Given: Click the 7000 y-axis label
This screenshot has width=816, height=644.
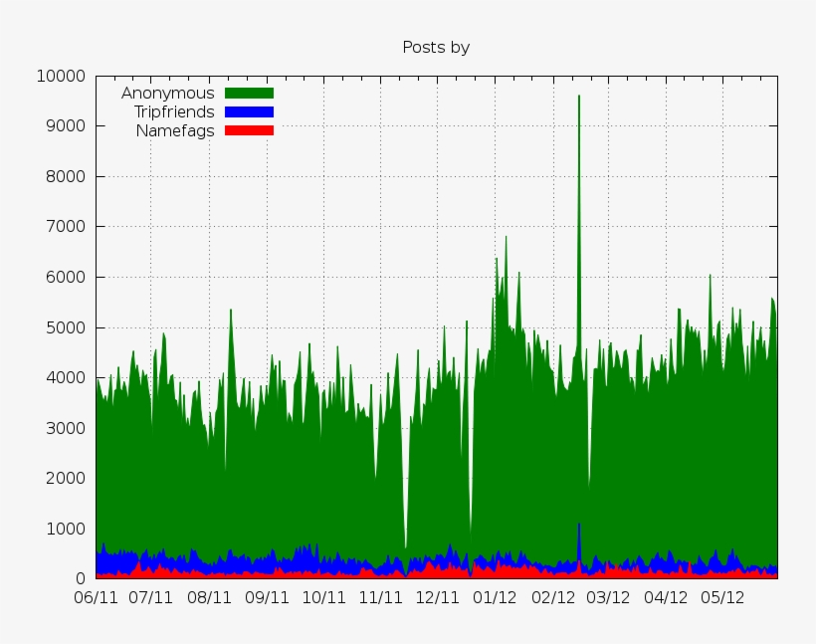Looking at the screenshot, I should [66, 227].
